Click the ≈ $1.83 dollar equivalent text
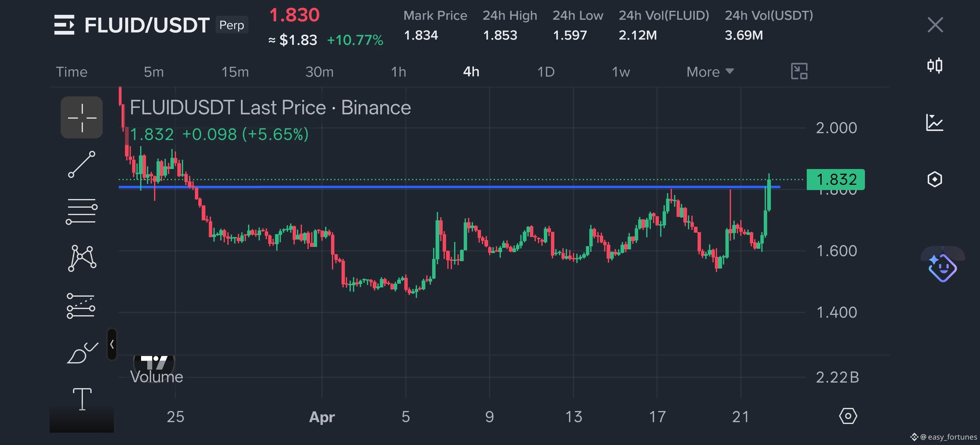This screenshot has width=980, height=445. 293,40
